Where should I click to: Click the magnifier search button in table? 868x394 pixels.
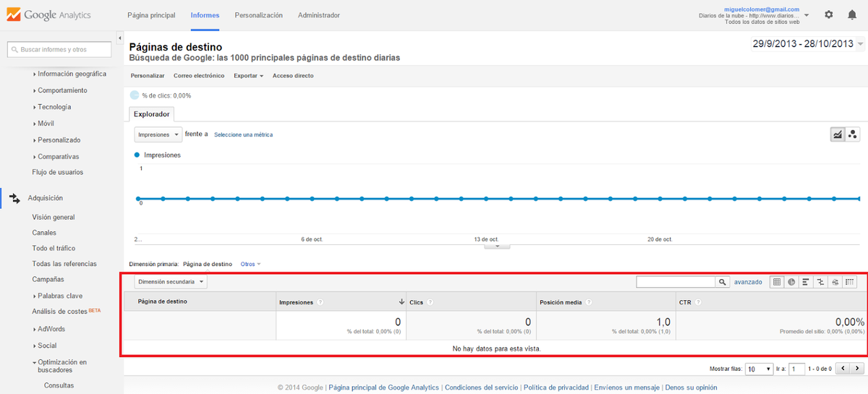tap(722, 282)
